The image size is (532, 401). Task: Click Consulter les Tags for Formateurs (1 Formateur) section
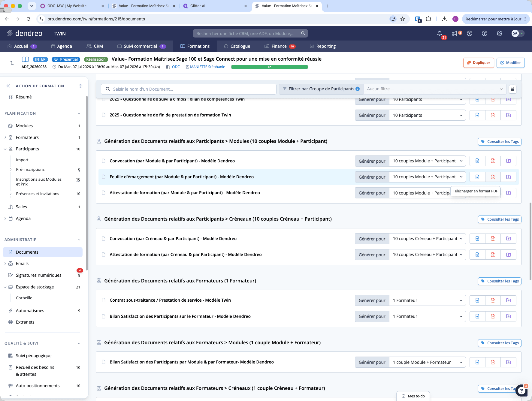(x=500, y=281)
